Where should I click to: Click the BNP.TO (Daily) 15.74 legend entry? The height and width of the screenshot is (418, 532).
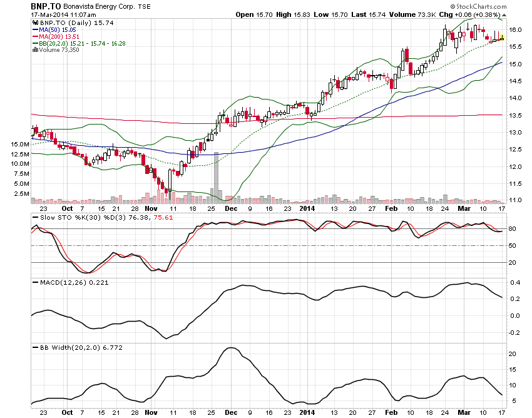tap(77, 23)
